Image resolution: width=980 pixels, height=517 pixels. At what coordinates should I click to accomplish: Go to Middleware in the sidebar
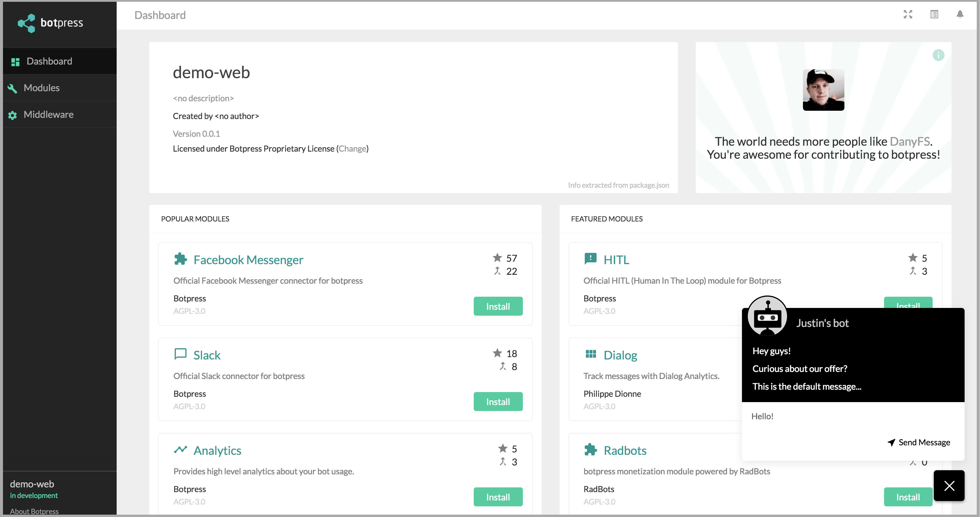(x=48, y=115)
